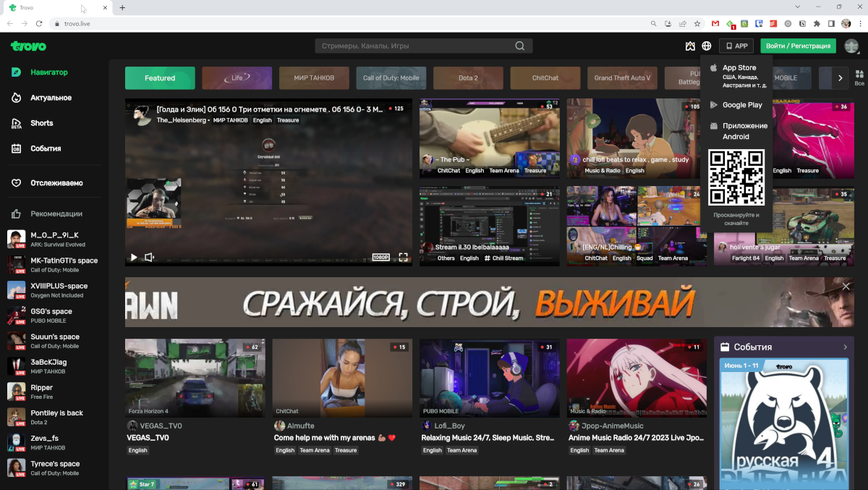The image size is (868, 490).
Task: Select the Call of Duty: Mobile tab
Action: (x=391, y=78)
